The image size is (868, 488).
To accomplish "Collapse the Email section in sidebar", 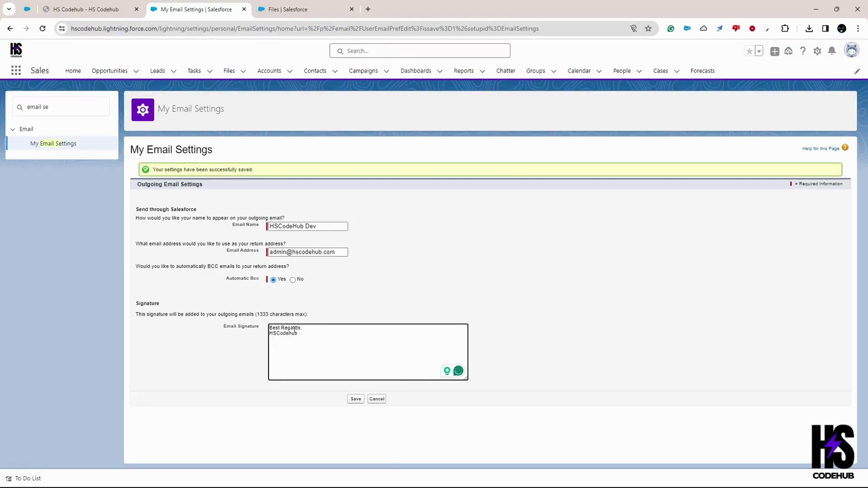I will (x=13, y=129).
